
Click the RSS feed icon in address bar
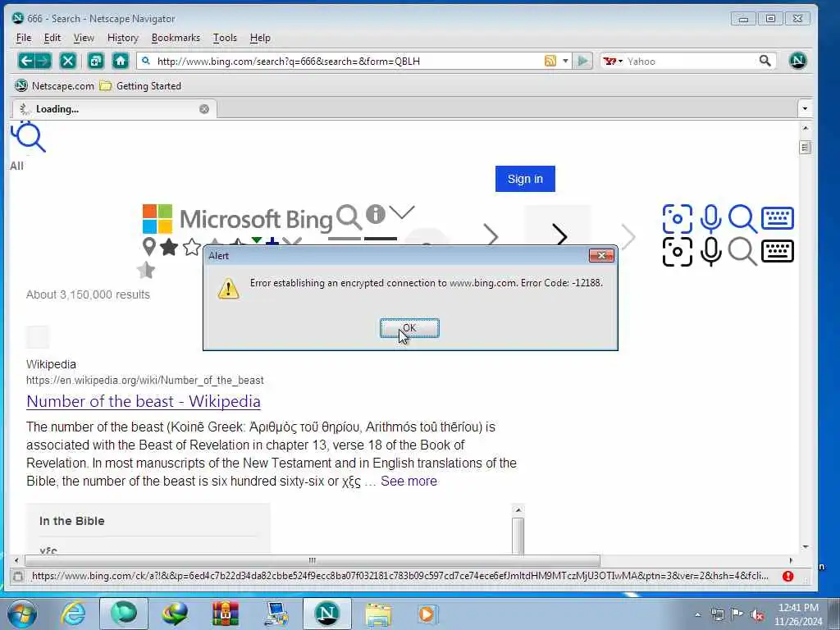[x=550, y=61]
